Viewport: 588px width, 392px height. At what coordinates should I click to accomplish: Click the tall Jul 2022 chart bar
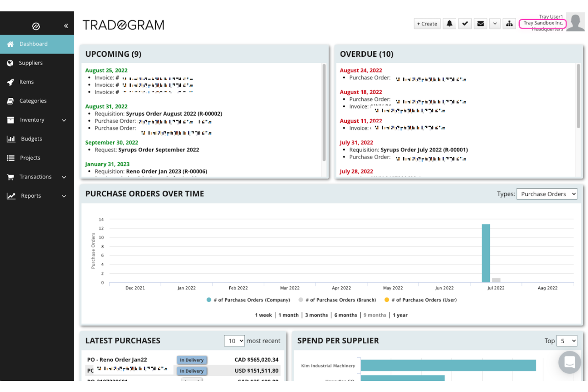point(486,253)
